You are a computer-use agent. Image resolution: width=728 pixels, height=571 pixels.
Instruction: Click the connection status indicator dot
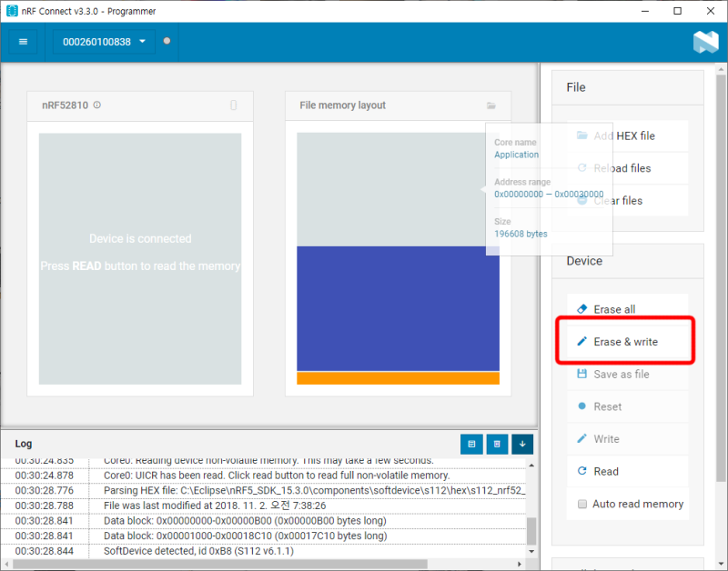pyautogui.click(x=167, y=41)
